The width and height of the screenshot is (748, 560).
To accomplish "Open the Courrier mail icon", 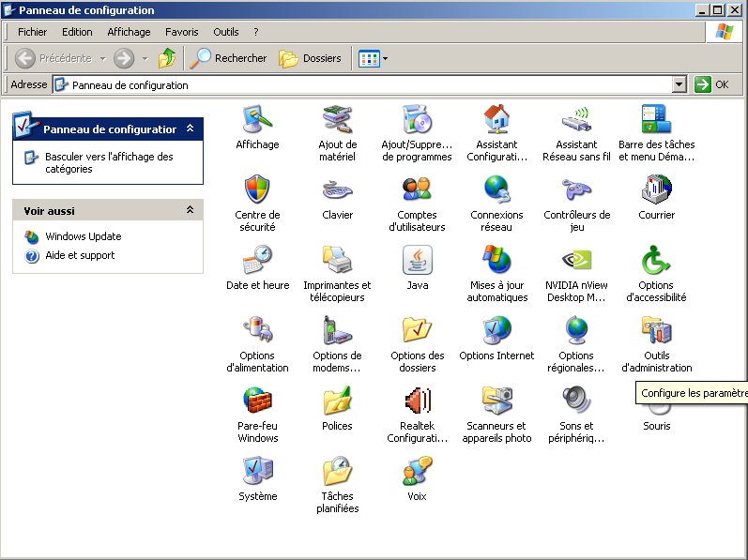I will click(656, 189).
